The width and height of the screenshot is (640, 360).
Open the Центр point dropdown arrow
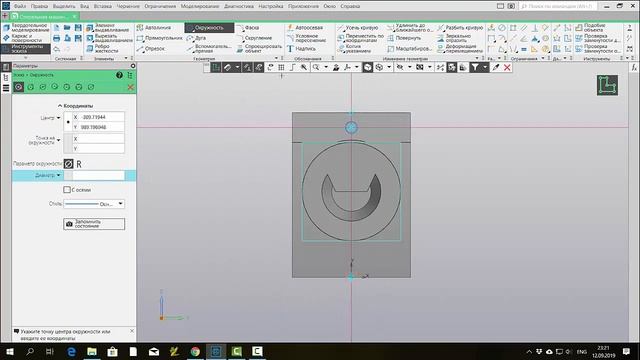pyautogui.click(x=58, y=118)
